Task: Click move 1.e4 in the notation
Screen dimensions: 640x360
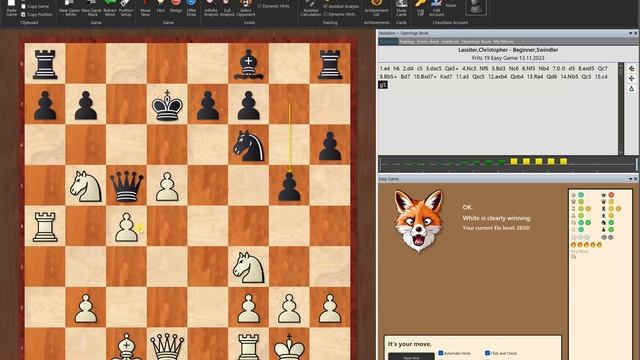Action: 384,69
